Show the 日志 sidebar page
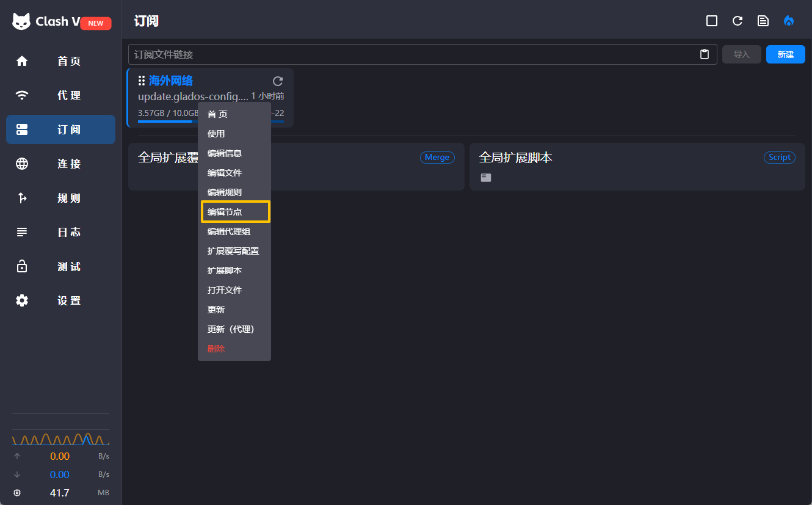812x505 pixels. pyautogui.click(x=60, y=232)
